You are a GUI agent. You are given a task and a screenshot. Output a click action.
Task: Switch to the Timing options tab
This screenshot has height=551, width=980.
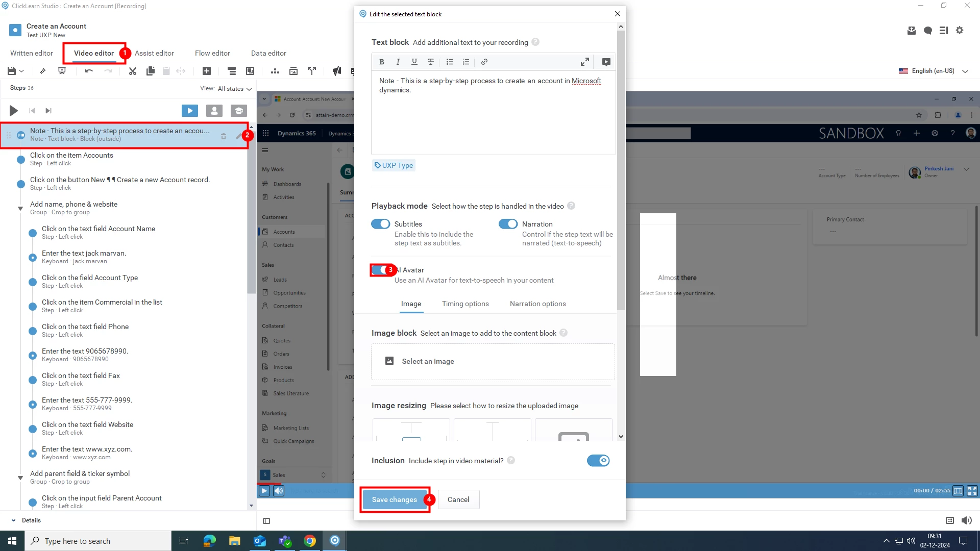[x=465, y=304]
